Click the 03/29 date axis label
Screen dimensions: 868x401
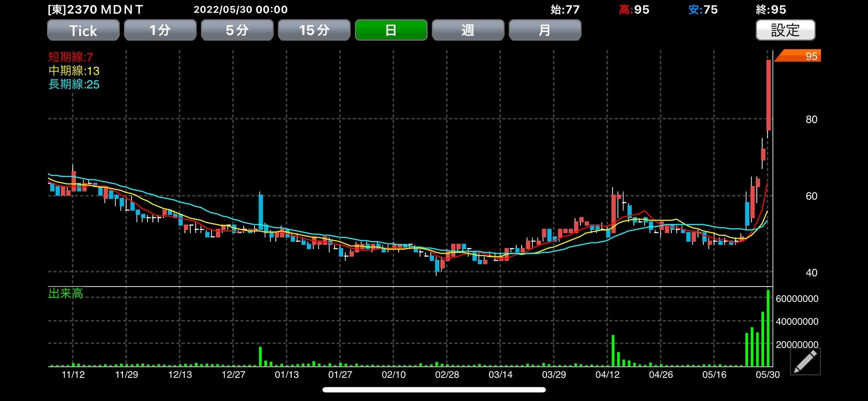click(x=554, y=375)
